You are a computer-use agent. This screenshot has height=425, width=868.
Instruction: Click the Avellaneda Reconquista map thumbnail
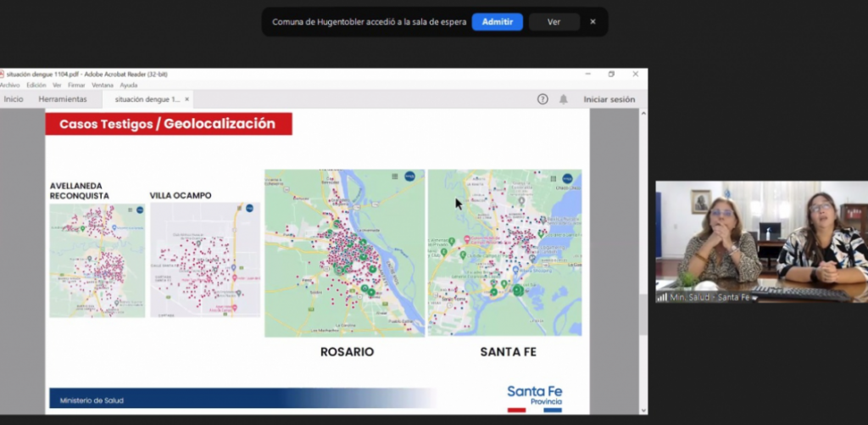(97, 260)
